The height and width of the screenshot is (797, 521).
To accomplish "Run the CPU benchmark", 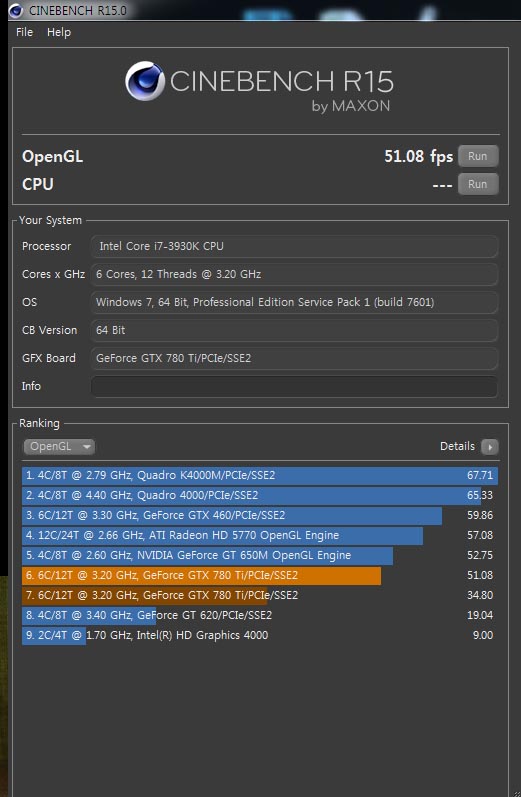I will pos(478,184).
